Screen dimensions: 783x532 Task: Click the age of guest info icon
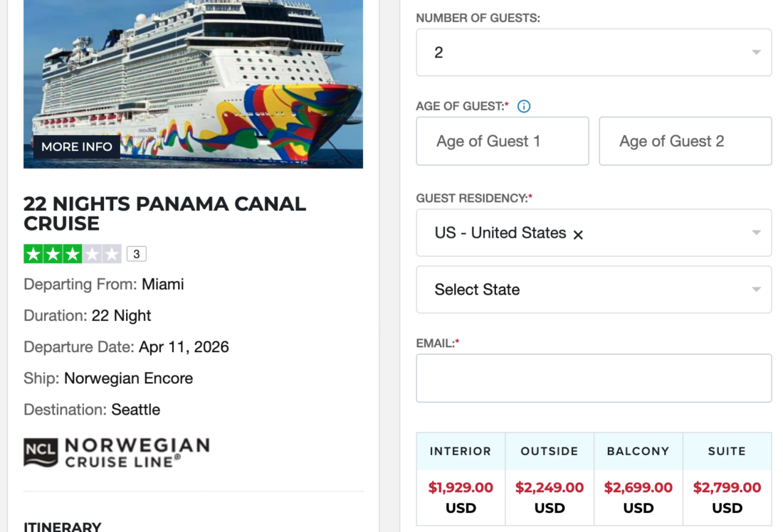(x=524, y=106)
